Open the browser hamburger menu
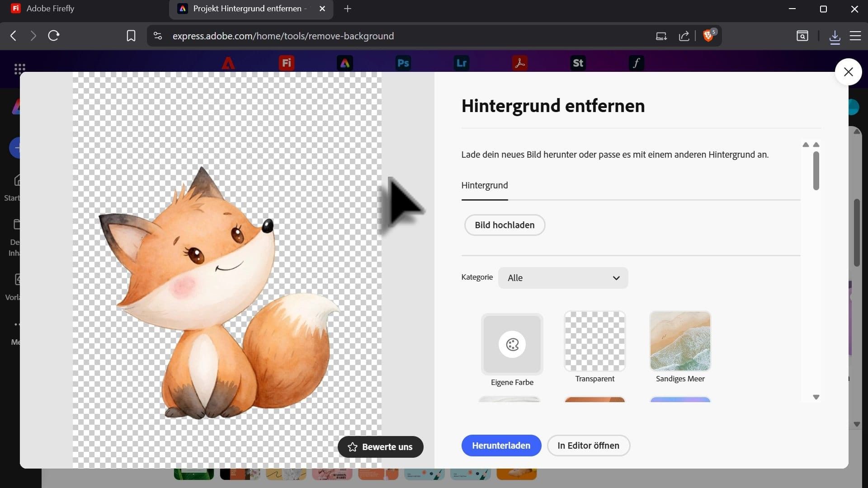 pyautogui.click(x=855, y=36)
